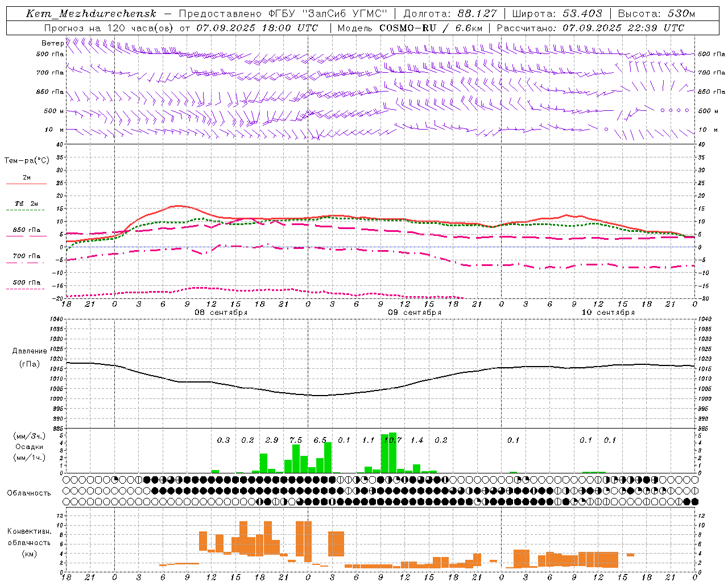
Task: Click the Тем-ра(°C) axis title
Action: pos(27,161)
